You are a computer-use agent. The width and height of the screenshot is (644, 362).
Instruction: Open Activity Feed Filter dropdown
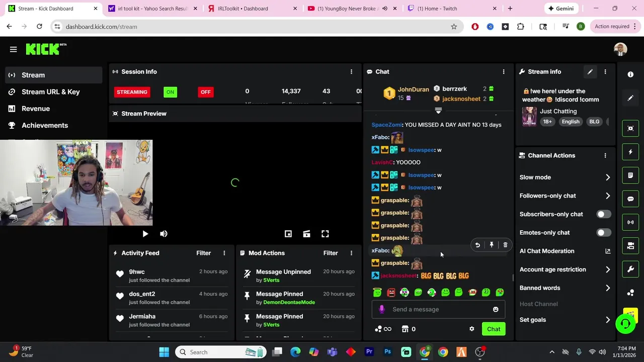(203, 253)
